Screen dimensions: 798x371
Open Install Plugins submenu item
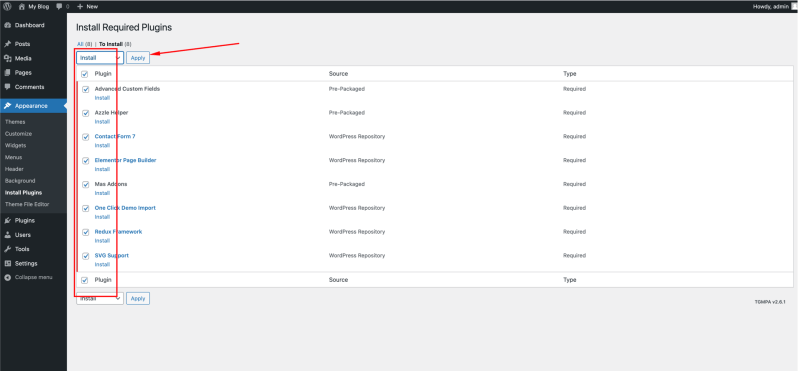click(23, 193)
